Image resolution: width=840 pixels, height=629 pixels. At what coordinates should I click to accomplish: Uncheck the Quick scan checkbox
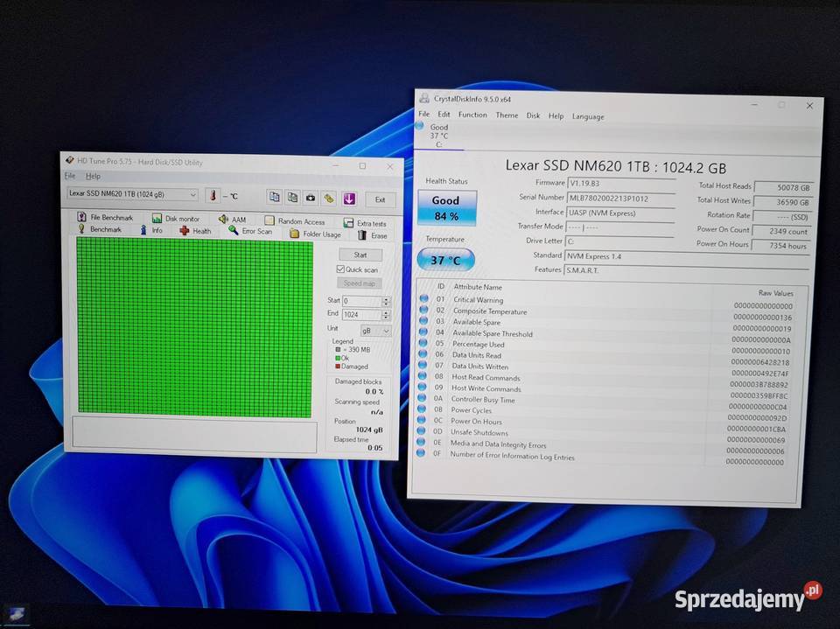[x=340, y=269]
